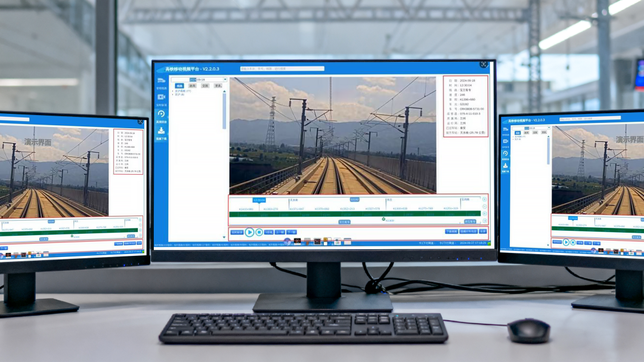Zoom in timeline with plus icon
This screenshot has width=644, height=362.
tap(484, 199)
